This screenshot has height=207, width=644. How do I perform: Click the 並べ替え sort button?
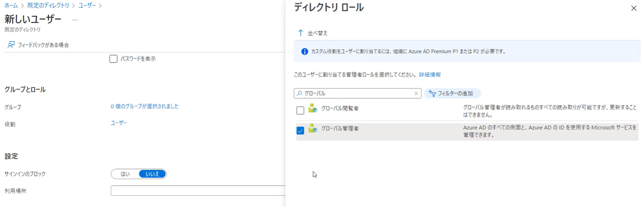coord(313,33)
